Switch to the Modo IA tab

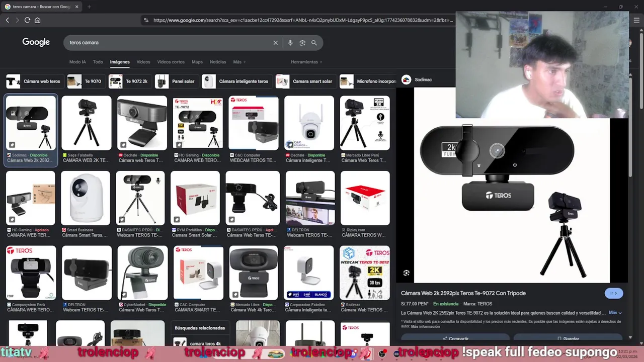pos(77,62)
